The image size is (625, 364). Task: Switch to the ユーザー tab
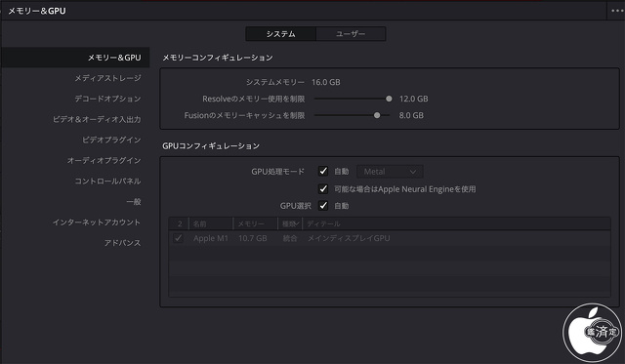pos(351,34)
